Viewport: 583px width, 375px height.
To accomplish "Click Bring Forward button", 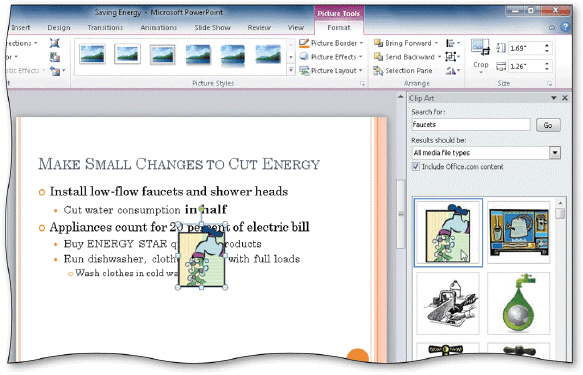I will coord(406,43).
